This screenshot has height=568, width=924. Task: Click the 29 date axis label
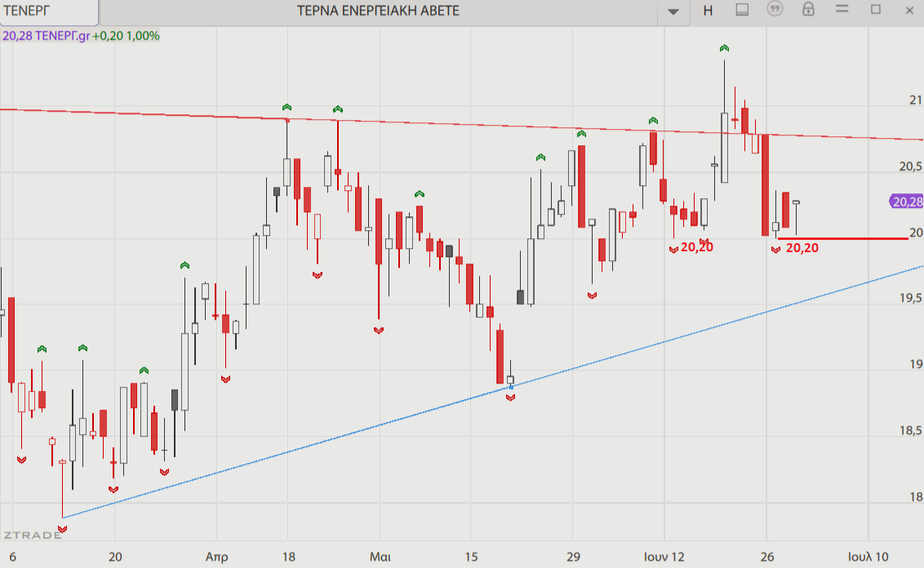[573, 557]
